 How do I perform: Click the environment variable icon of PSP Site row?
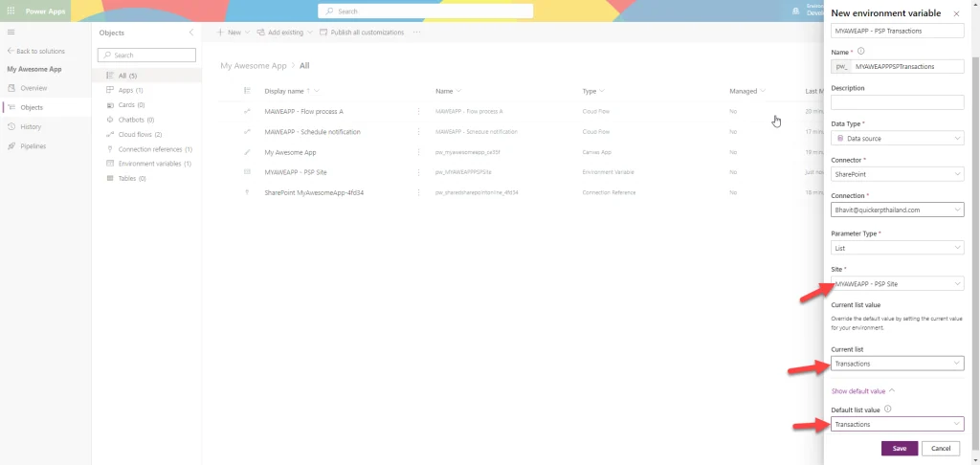[248, 172]
